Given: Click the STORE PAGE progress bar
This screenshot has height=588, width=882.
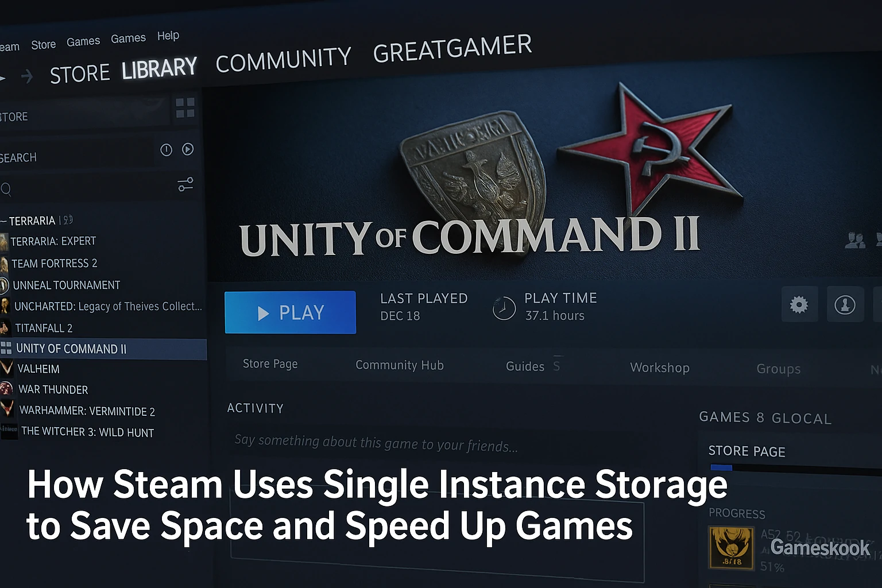Looking at the screenshot, I should point(795,469).
